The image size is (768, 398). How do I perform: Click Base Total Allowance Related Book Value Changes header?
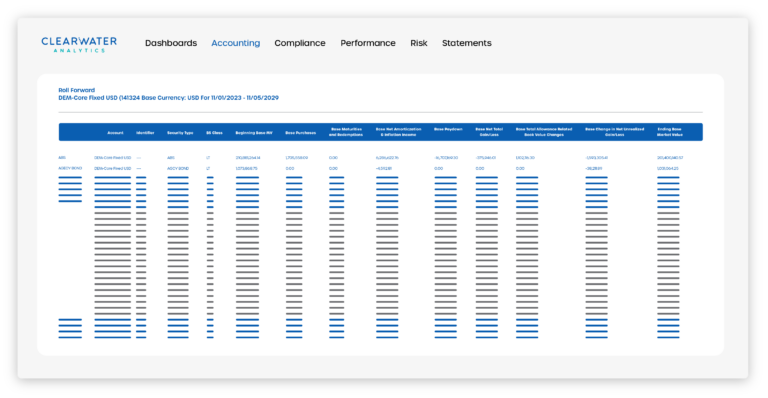tap(544, 132)
